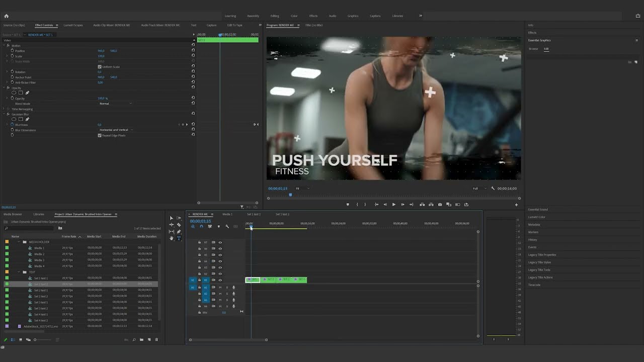Open the Legacy Title Properties panel
The width and height of the screenshot is (644, 362).
[542, 255]
